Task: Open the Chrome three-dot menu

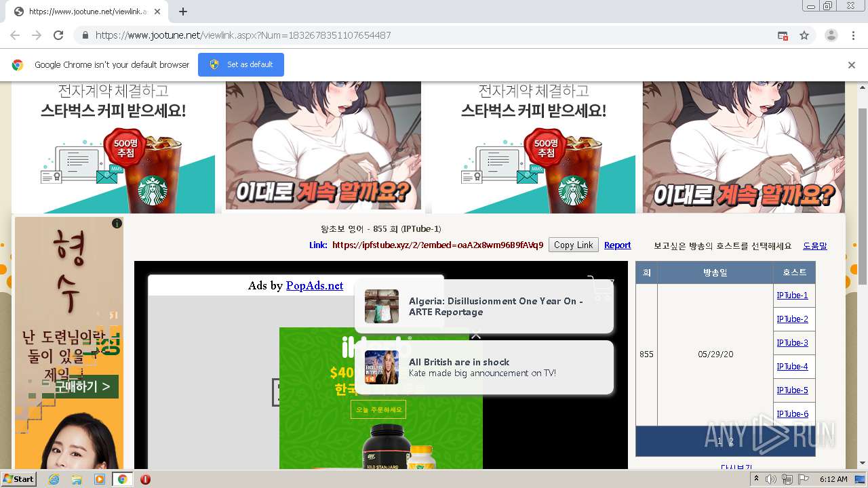Action: 854,35
